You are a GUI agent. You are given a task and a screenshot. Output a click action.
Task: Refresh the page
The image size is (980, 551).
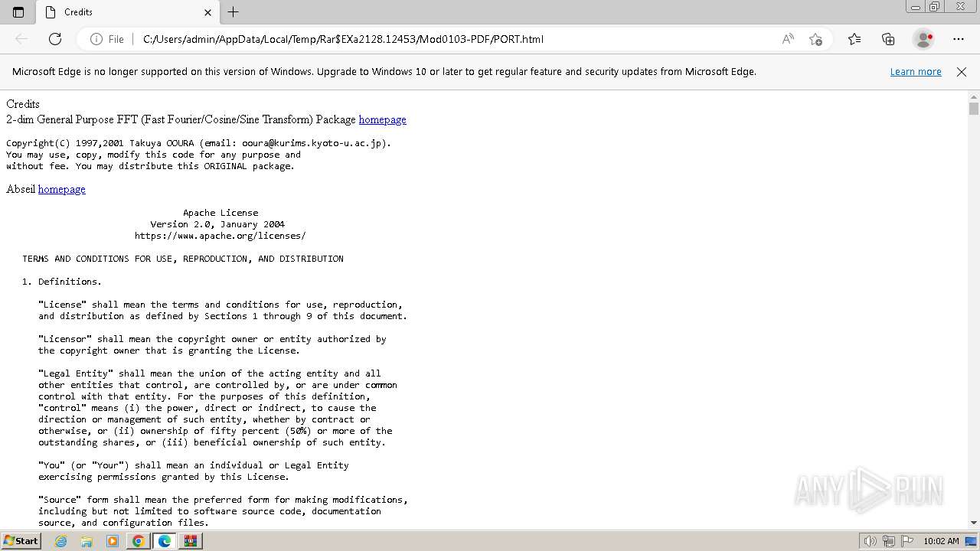(x=55, y=39)
